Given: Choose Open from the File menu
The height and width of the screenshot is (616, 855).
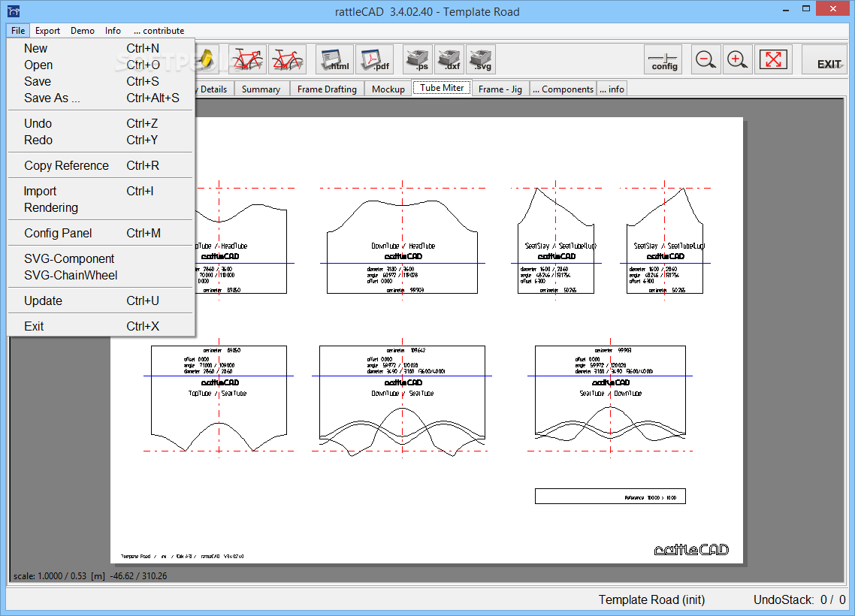Looking at the screenshot, I should (x=101, y=65).
